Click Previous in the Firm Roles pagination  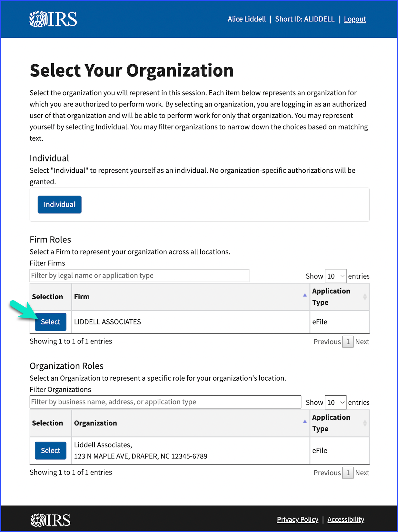pos(327,342)
